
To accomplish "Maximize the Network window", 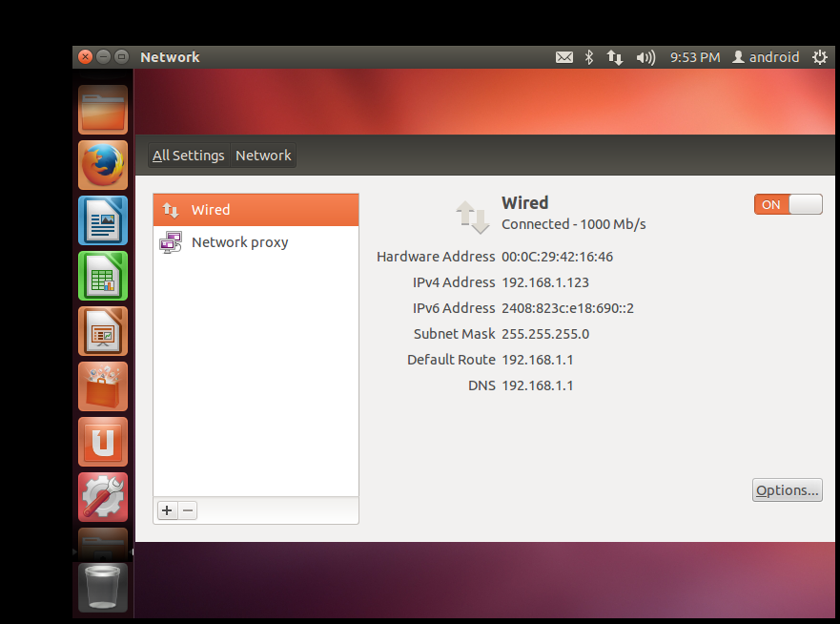I will 122,57.
